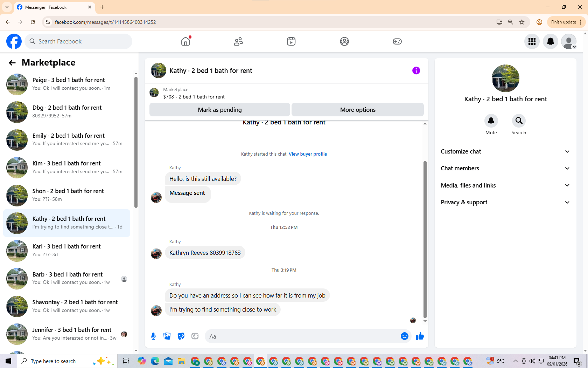Open Kim 3 bed 1 bath conversation
The width and height of the screenshot is (588, 368).
point(67,168)
